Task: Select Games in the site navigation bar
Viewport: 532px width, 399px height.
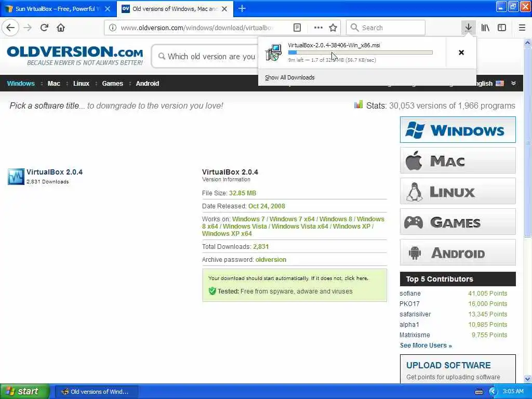Action: [x=112, y=84]
